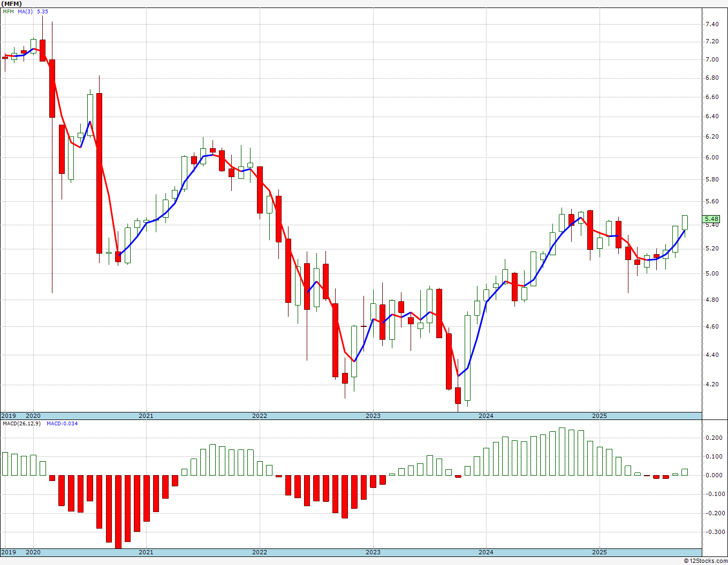Click 2025 on the price chart time axis

coord(600,416)
